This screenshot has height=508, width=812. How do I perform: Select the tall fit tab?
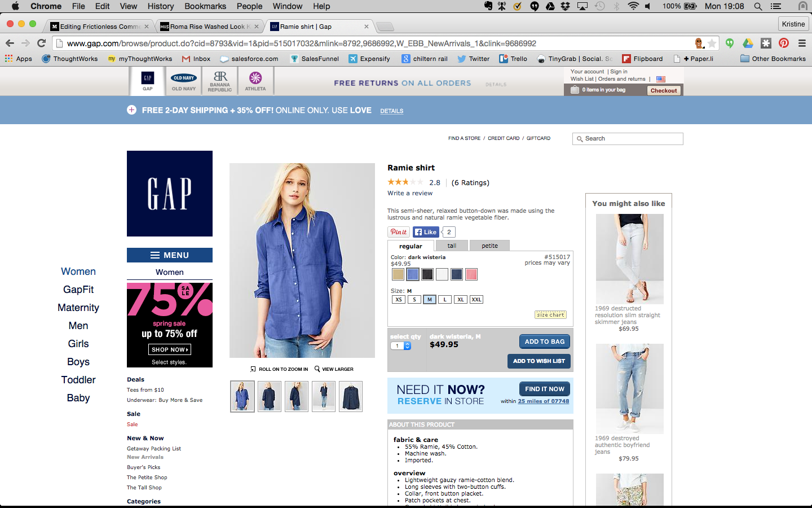point(452,246)
